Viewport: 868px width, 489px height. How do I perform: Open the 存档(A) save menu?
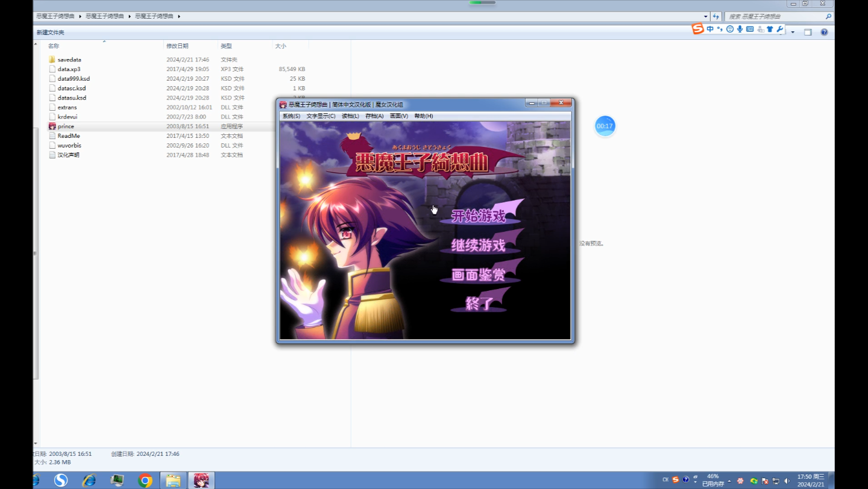pos(374,116)
